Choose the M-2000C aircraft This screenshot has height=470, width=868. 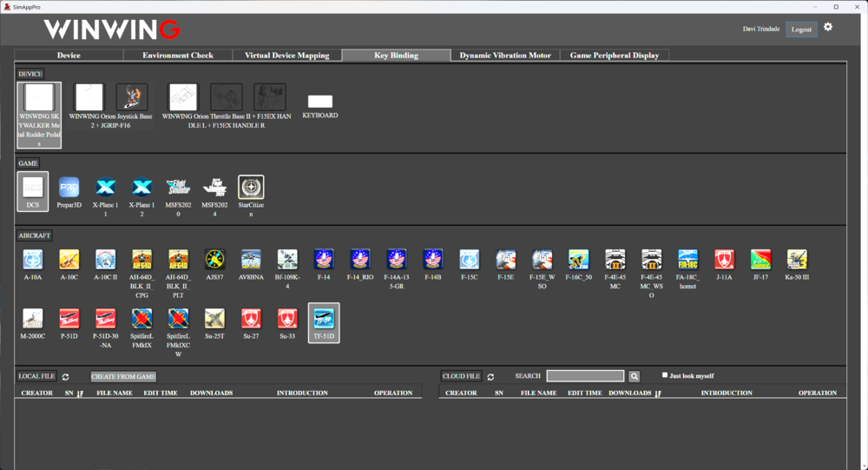coord(33,319)
